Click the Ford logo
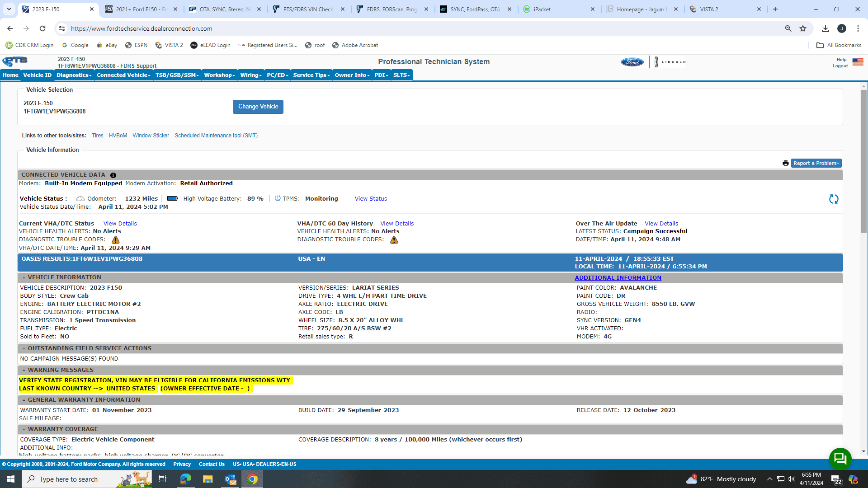 (x=632, y=62)
